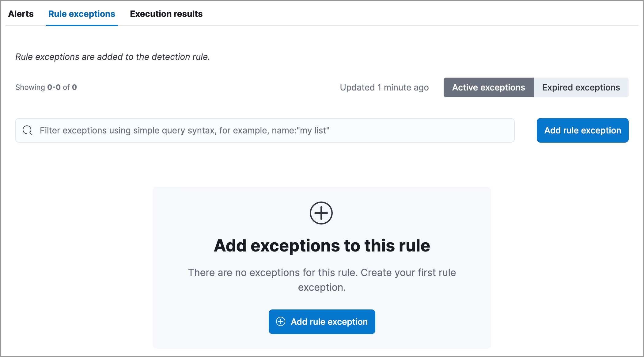This screenshot has height=357, width=644.
Task: Click the Updated 1 minute ago text
Action: click(x=384, y=87)
